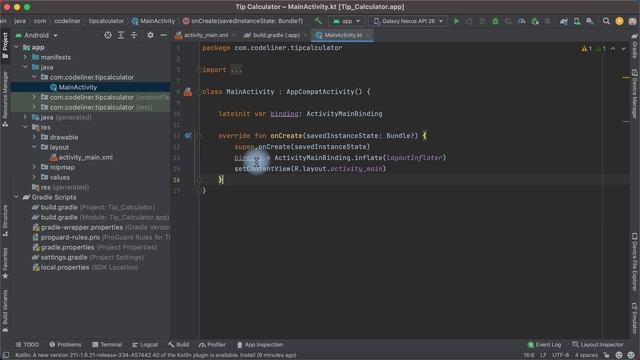Go to previous highlighted error arrow
The width and height of the screenshot is (640, 360).
click(x=613, y=49)
